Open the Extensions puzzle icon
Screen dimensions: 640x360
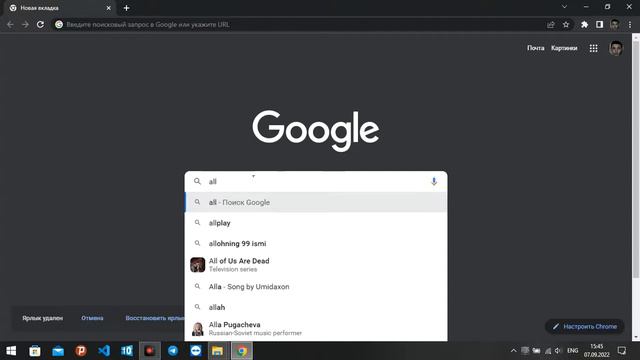click(x=584, y=24)
